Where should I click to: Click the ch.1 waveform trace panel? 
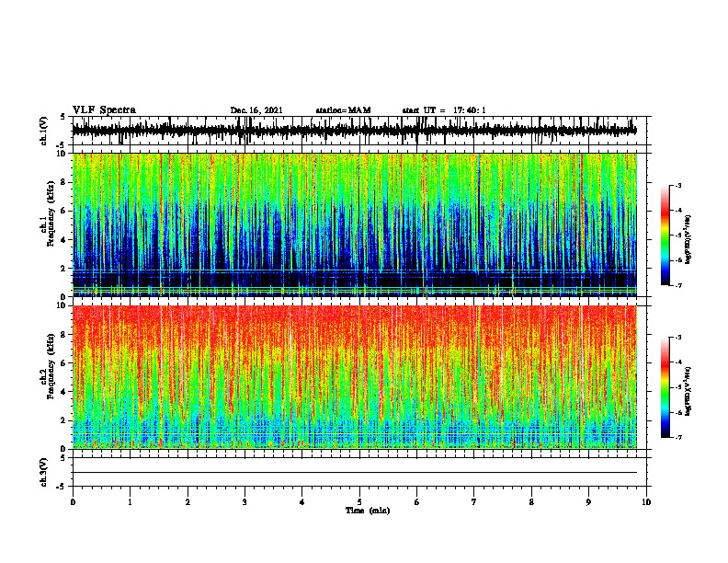358,131
